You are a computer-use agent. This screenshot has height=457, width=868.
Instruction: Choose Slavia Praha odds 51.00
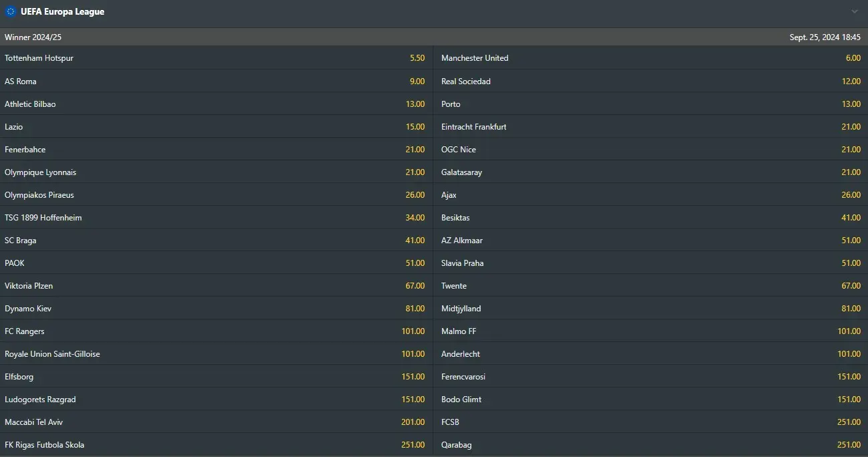[x=851, y=263]
